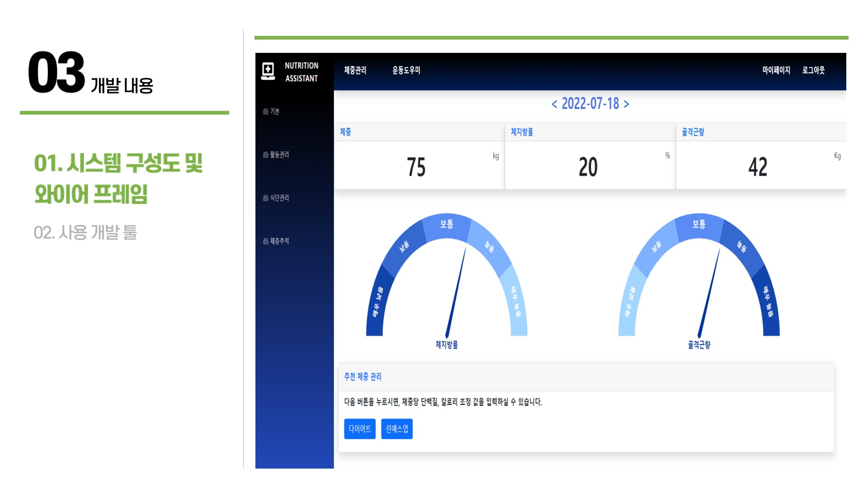The height and width of the screenshot is (488, 868).
Task: Click the weight value 75
Action: 416,167
